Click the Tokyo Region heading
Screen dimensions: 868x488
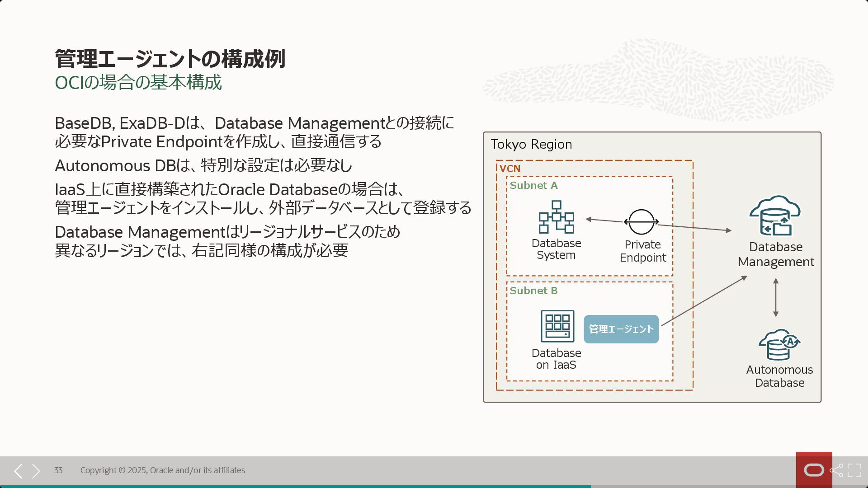531,144
